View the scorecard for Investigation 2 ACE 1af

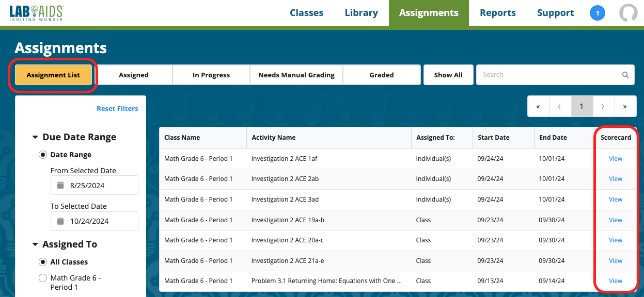click(x=616, y=158)
